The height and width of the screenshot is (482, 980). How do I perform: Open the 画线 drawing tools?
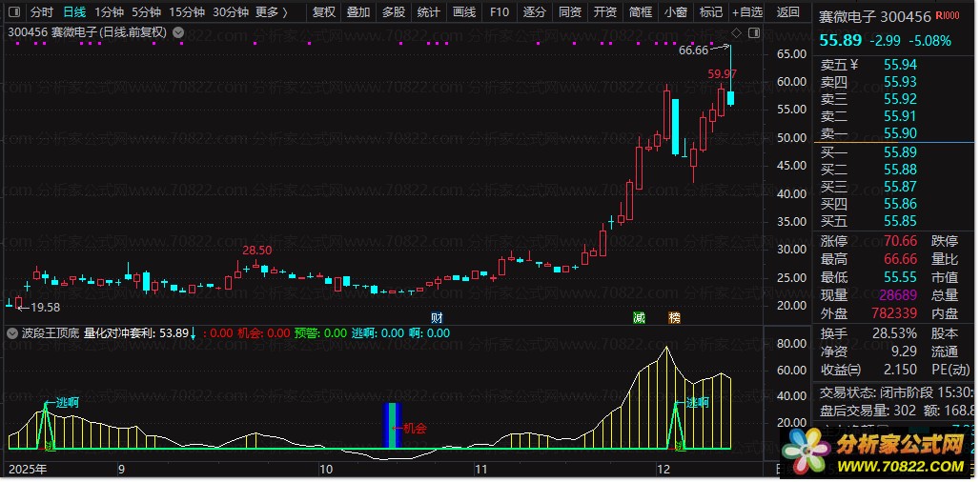coord(463,11)
